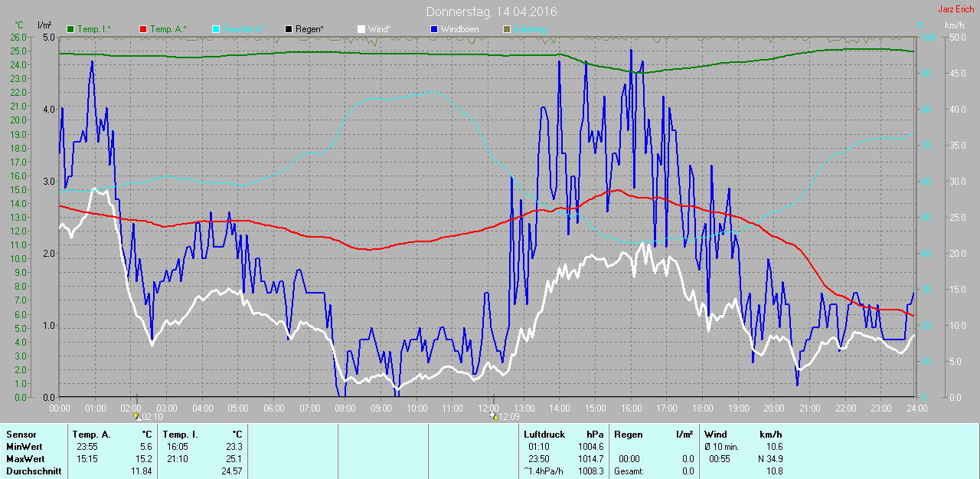Viewport: 980px width, 479px height.
Task: Click the 10.8 average wind value
Action: click(774, 471)
